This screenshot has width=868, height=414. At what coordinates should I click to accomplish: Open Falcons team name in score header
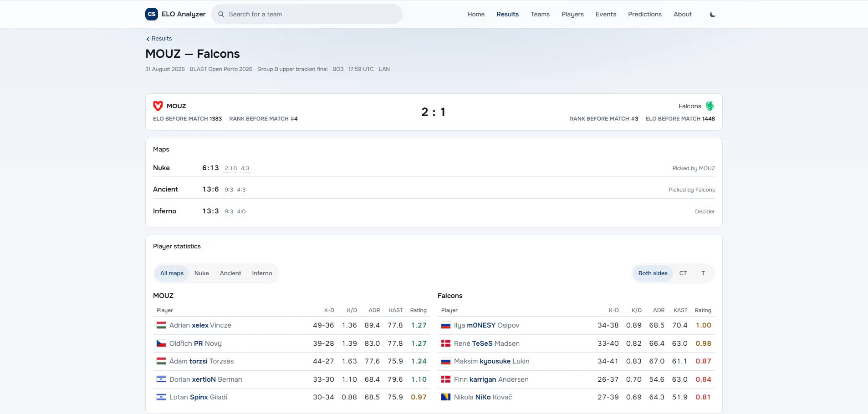tap(690, 106)
